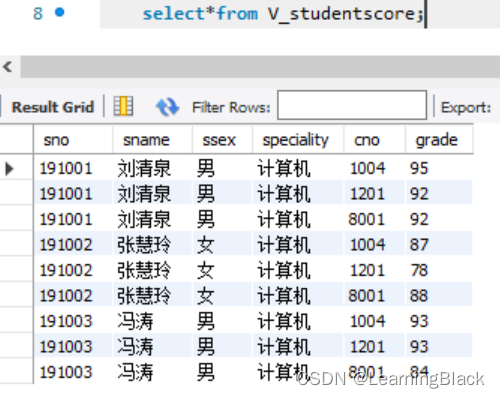Select 男 in the row with grade 95
The height and width of the screenshot is (398, 500).
(x=222, y=168)
